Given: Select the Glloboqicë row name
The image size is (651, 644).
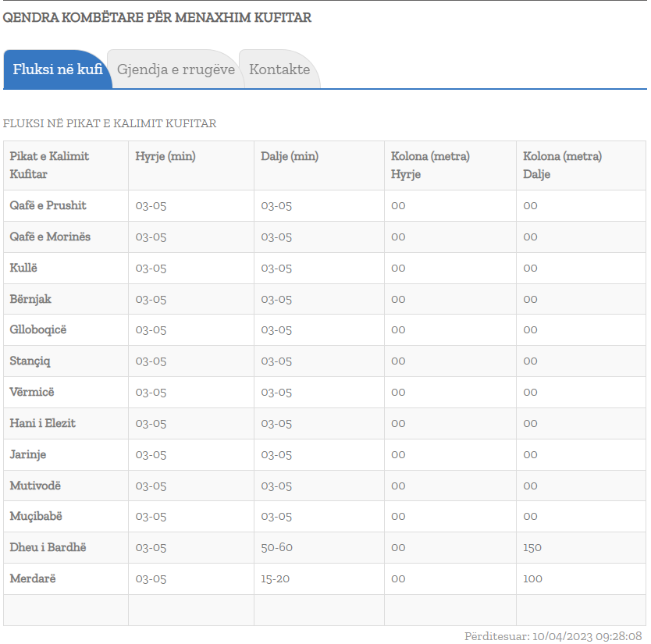Looking at the screenshot, I should pos(38,330).
